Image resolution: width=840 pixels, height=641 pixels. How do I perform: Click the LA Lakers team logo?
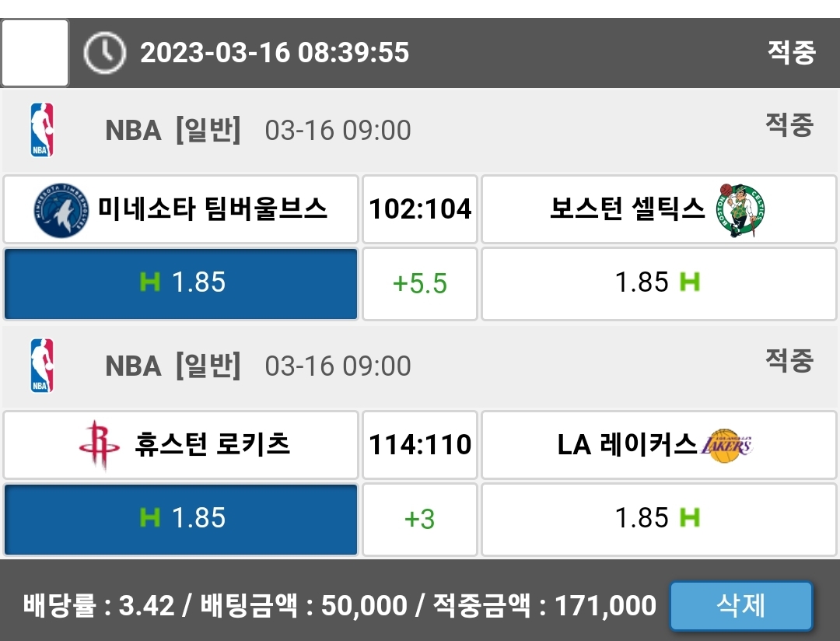(727, 445)
